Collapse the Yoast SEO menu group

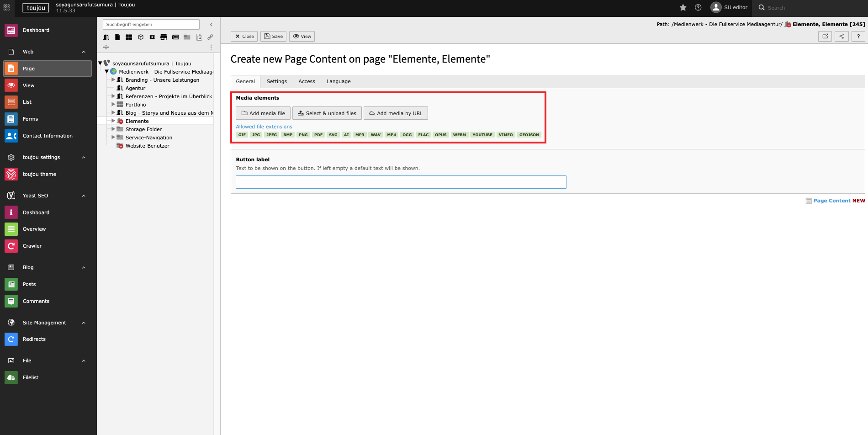pyautogui.click(x=84, y=196)
